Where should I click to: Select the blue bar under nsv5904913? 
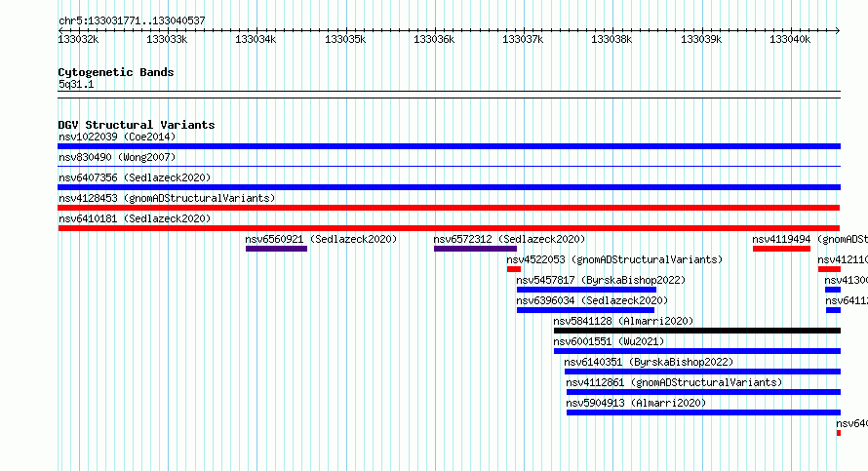[x=703, y=412]
